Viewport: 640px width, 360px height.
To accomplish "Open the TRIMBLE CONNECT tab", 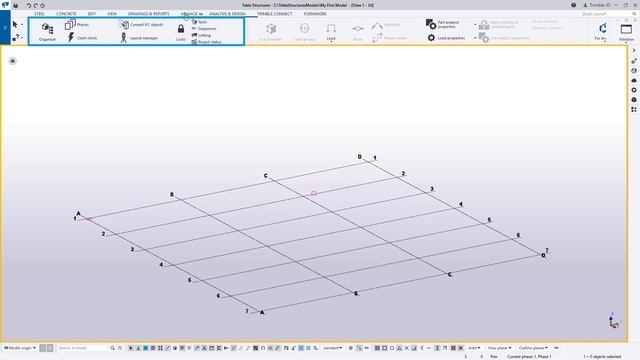I will click(x=274, y=14).
